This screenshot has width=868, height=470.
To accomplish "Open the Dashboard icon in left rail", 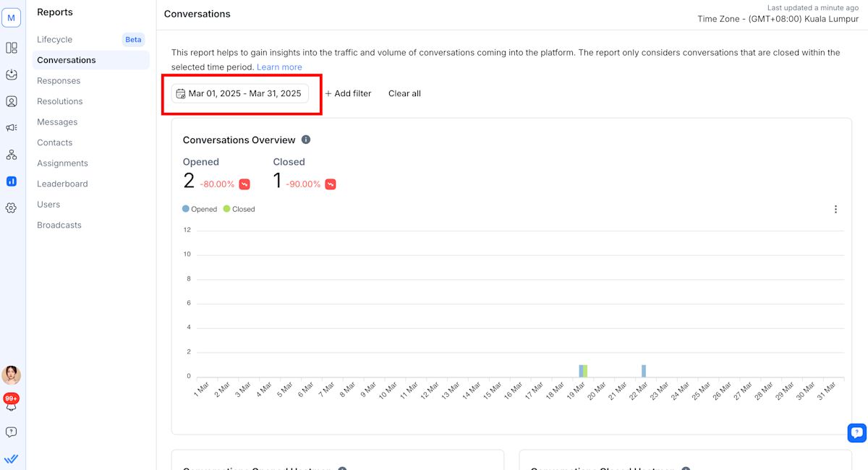I will (x=12, y=48).
